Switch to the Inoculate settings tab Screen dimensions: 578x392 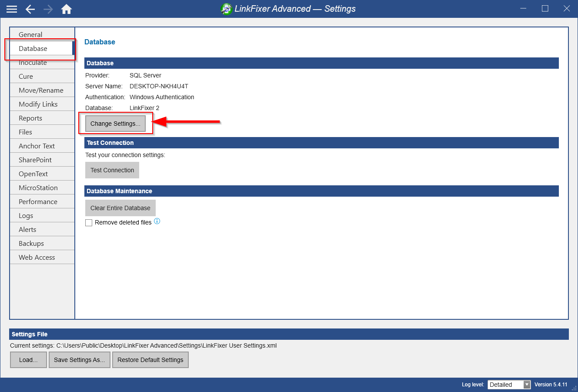pos(42,62)
